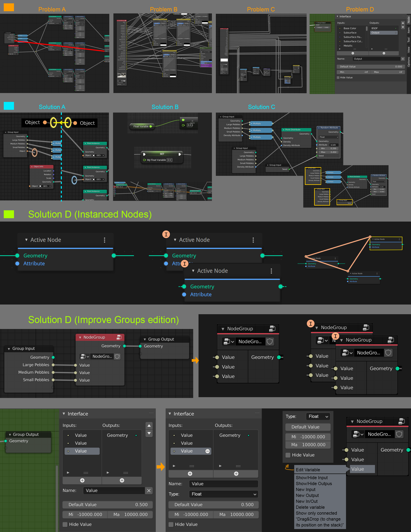
Task: Click node group icon on red-header NodeGroup node
Action: pyautogui.click(x=119, y=337)
